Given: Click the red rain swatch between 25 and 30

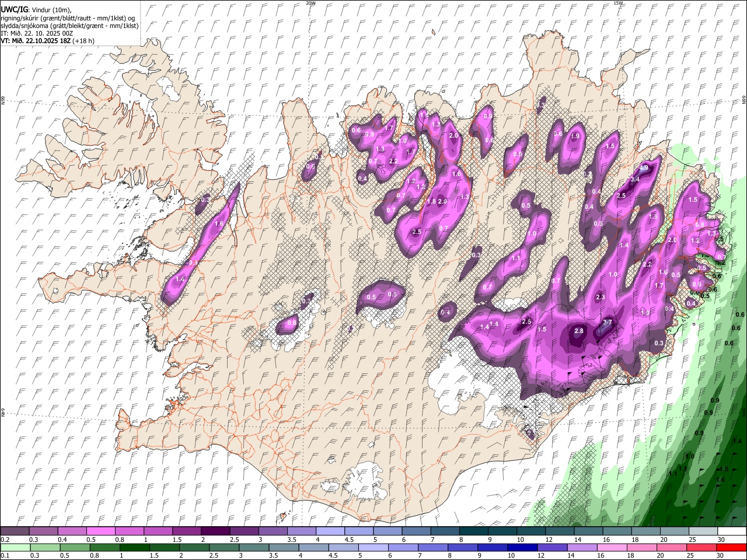Looking at the screenshot, I should (700, 548).
